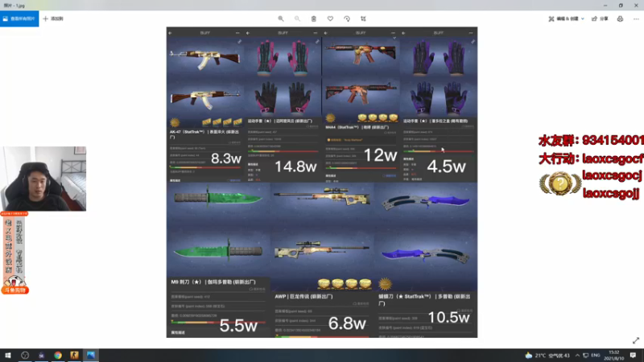Delete the current photo with trash icon
The width and height of the screenshot is (644, 362).
pyautogui.click(x=314, y=19)
